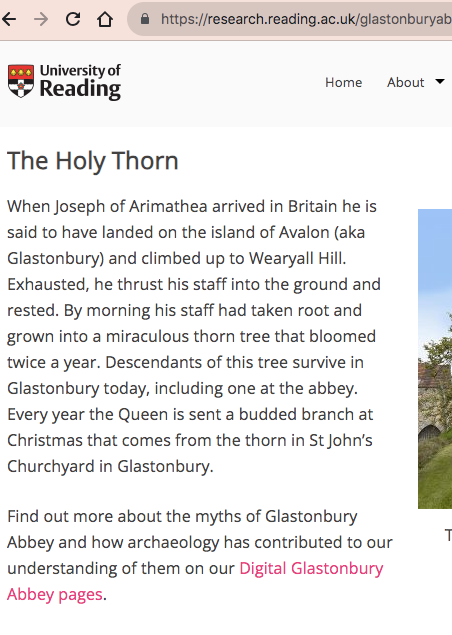Open the abbey photo on the right
The width and height of the screenshot is (452, 635).
coord(435,359)
